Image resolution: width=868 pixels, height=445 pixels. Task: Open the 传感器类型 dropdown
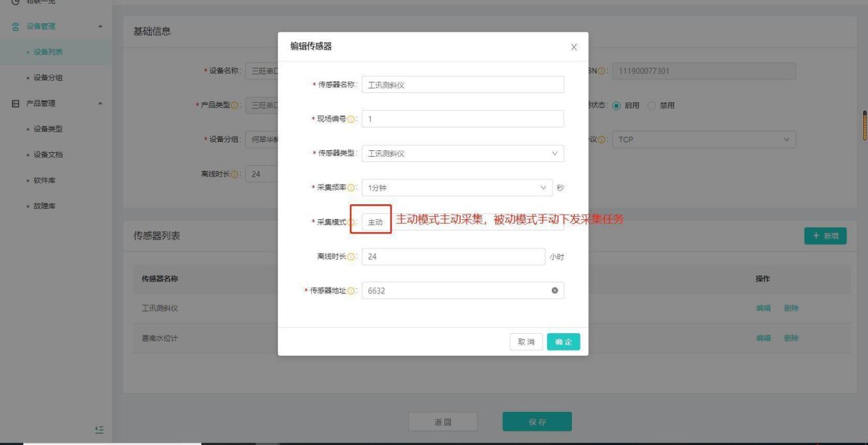point(462,154)
